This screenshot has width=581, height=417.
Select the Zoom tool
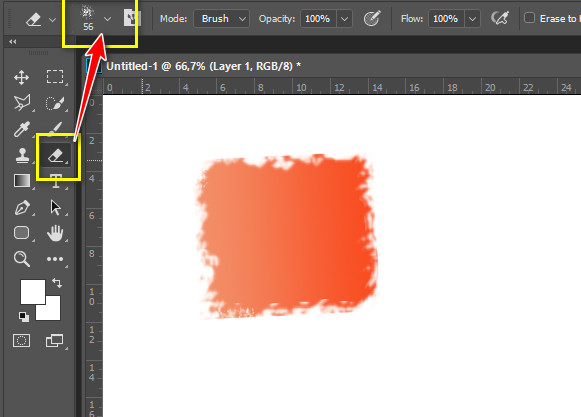click(21, 259)
